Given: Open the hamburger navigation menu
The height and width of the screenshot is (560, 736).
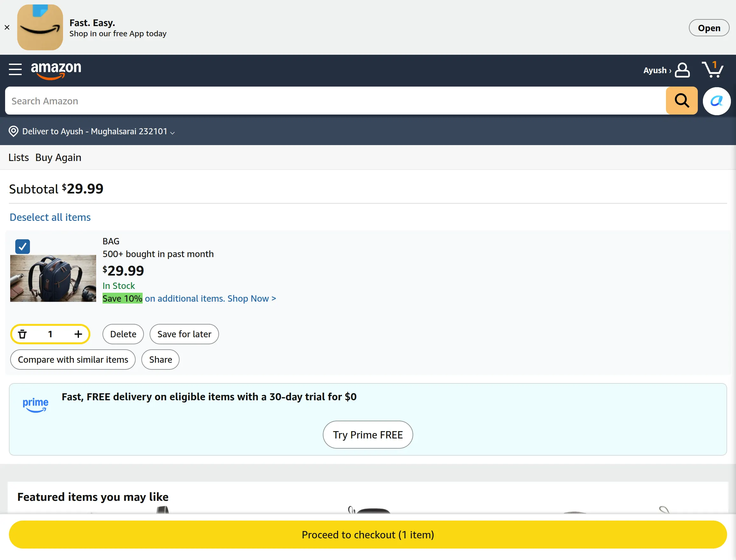Looking at the screenshot, I should pyautogui.click(x=15, y=69).
